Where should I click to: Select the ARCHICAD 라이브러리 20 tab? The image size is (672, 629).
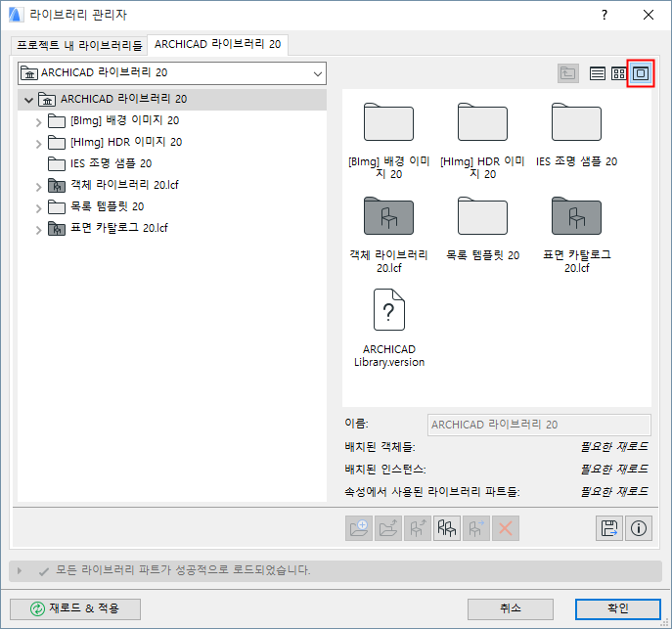pos(218,45)
